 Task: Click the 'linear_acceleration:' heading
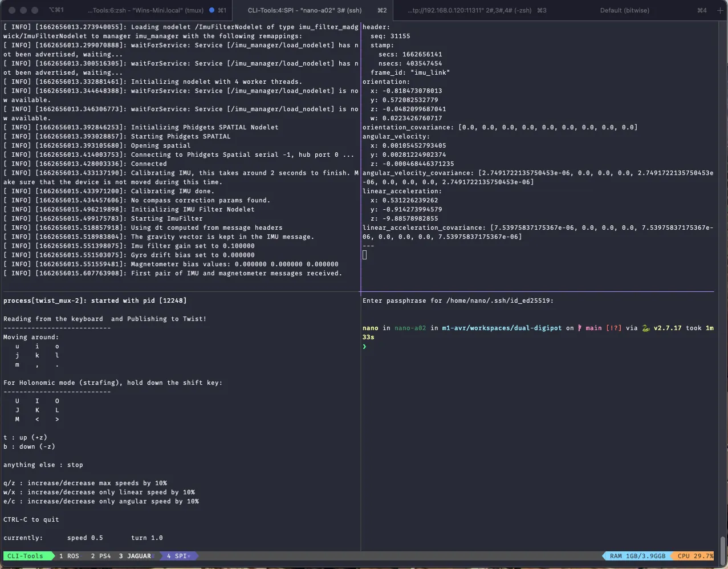coord(402,191)
